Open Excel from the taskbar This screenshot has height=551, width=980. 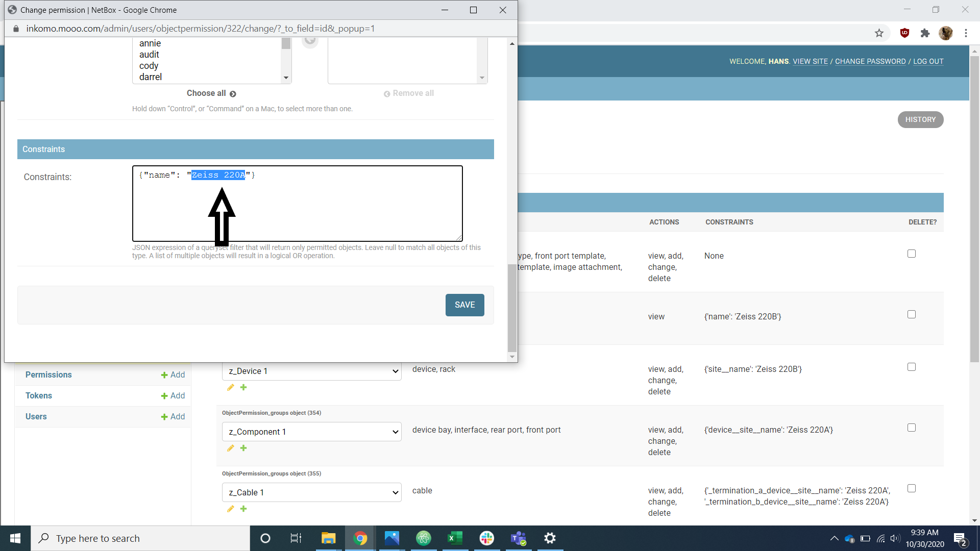pyautogui.click(x=455, y=538)
